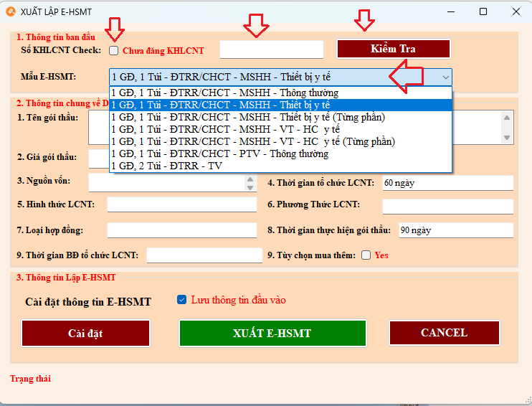The width and height of the screenshot is (532, 406).
Task: Pick the PTV - Thông thường template
Action: 219,154
